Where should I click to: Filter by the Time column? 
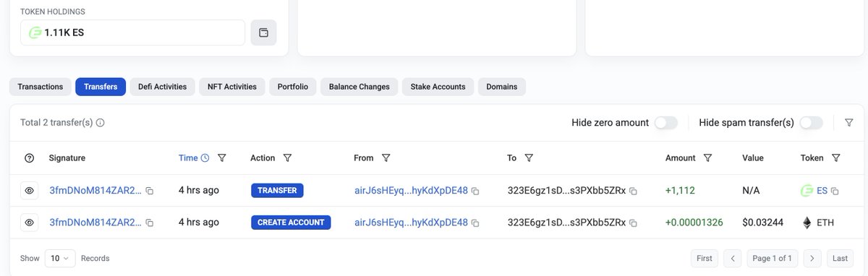222,158
